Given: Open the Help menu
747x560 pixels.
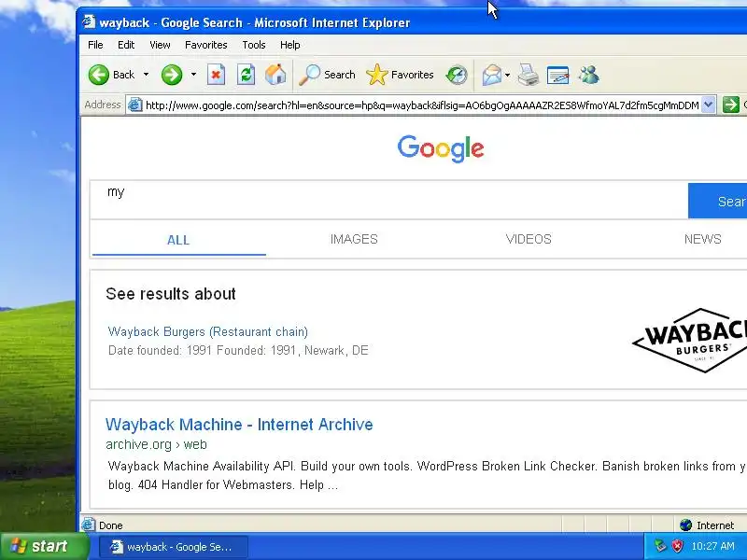Looking at the screenshot, I should click(289, 45).
